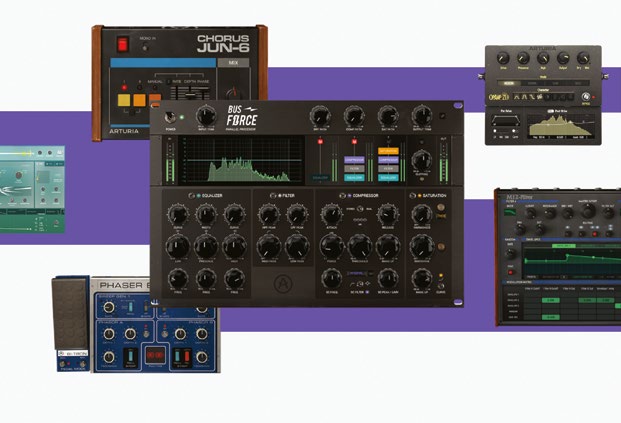621x423 pixels.
Task: Flip the Mono In switch on Chorus JUN-6
Action: tap(145, 48)
